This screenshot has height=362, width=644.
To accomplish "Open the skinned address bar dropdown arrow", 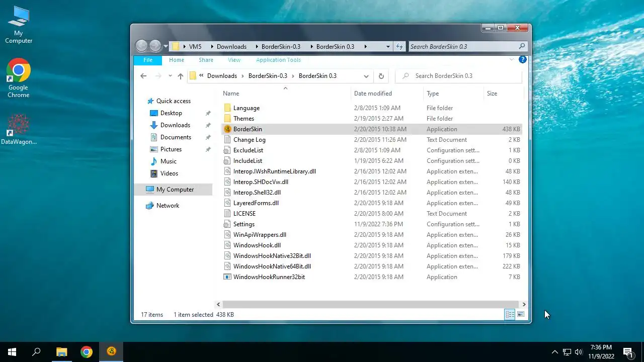I will coord(388,47).
